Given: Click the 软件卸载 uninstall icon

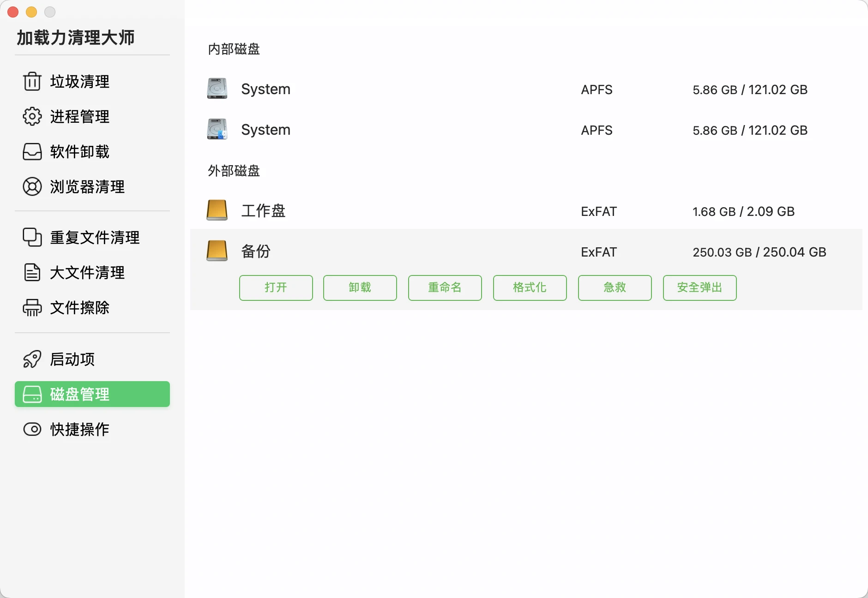Looking at the screenshot, I should pyautogui.click(x=31, y=152).
